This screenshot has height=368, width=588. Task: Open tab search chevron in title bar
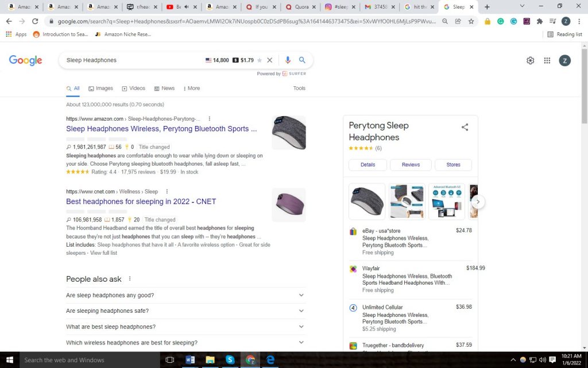521,6
